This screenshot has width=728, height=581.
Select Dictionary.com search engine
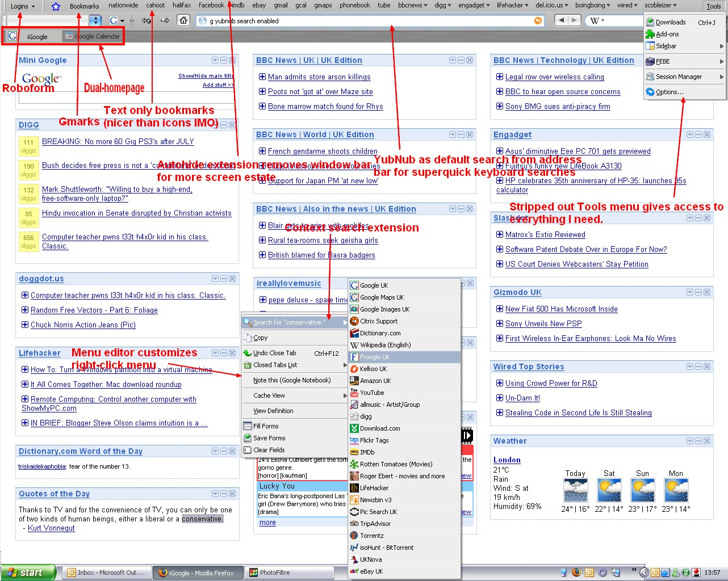(x=404, y=333)
